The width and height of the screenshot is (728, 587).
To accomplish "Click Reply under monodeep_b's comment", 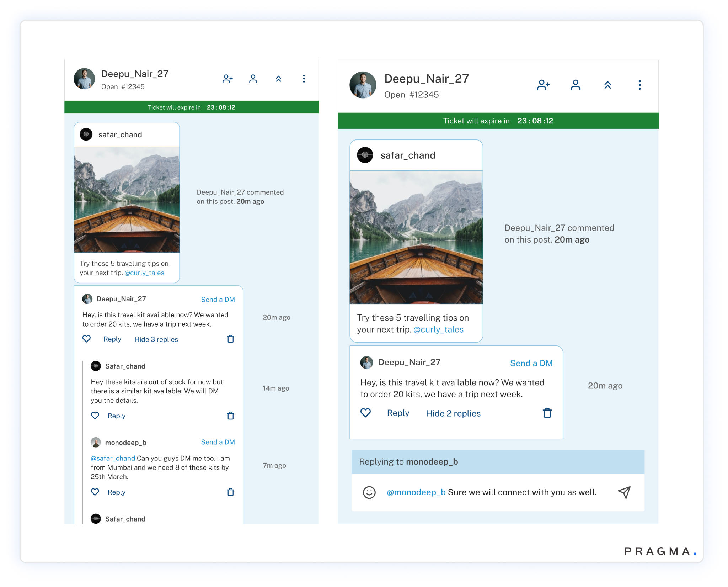I will click(117, 492).
